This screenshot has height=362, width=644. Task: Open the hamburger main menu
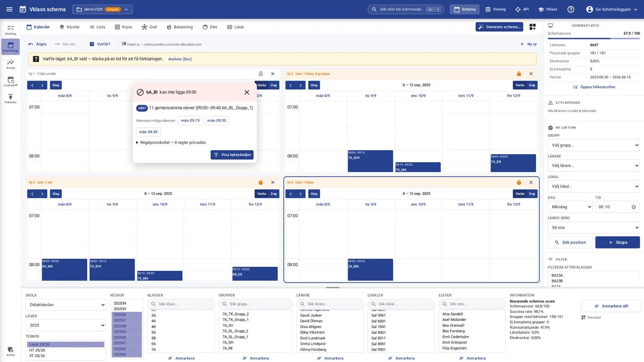click(9, 9)
